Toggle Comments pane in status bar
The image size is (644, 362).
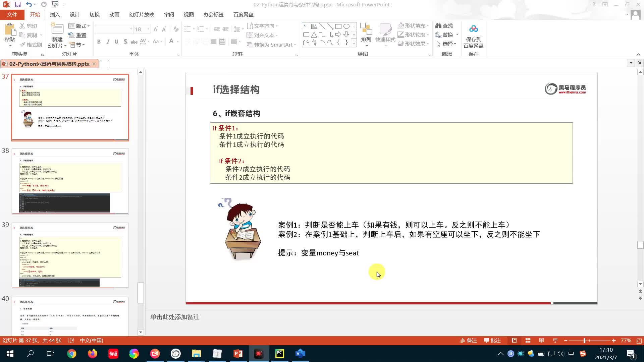pos(492,341)
